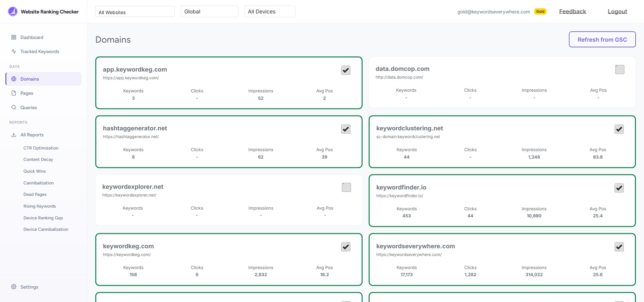Open Quick Wins report

(35, 171)
